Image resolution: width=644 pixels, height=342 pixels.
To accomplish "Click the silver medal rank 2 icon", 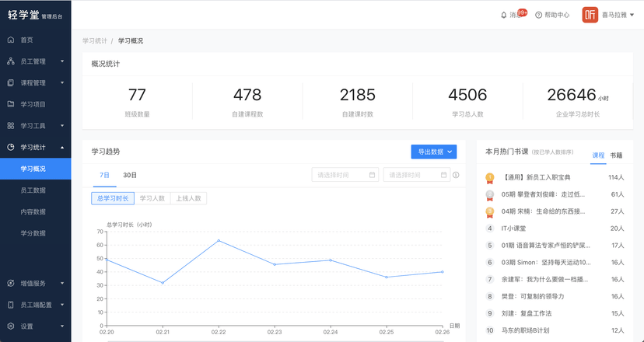I will coord(489,195).
